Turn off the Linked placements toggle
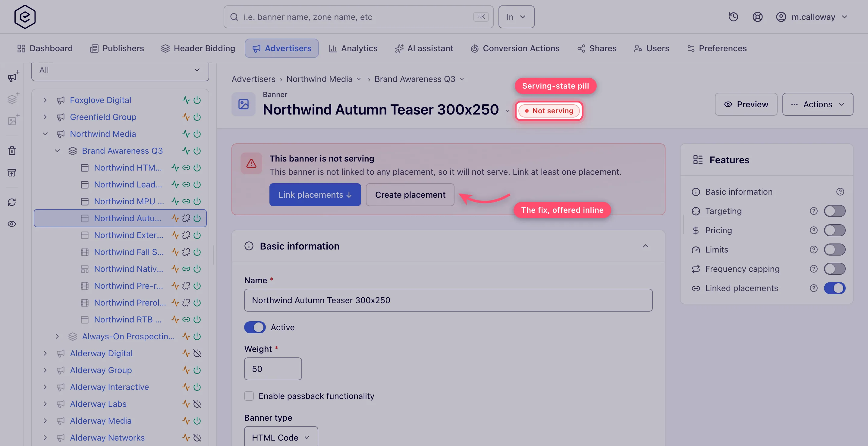This screenshot has width=868, height=446. [x=834, y=288]
